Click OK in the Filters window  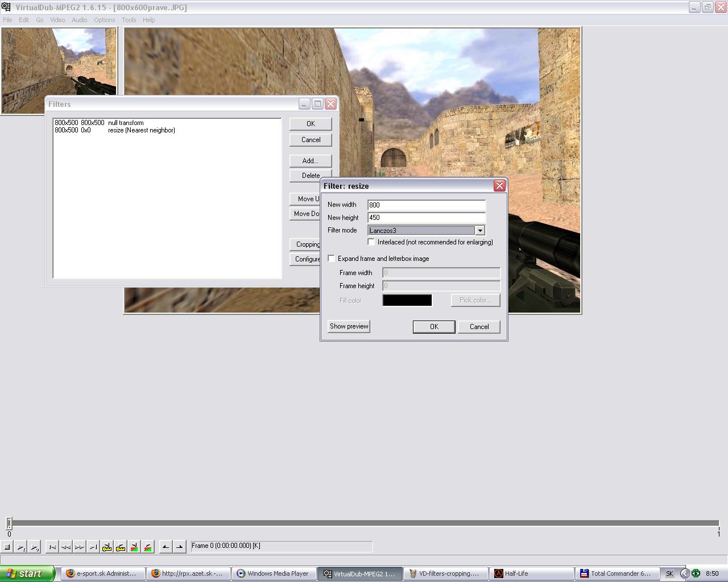click(x=311, y=124)
